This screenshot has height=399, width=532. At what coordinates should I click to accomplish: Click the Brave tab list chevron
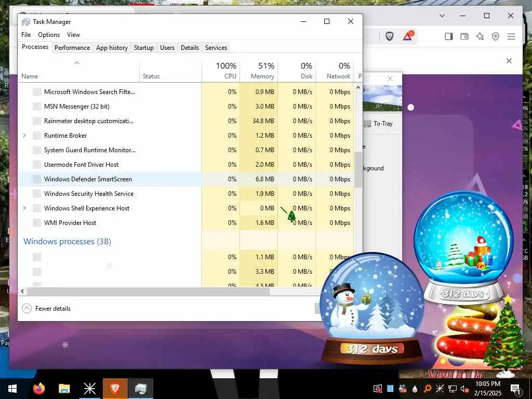(442, 16)
